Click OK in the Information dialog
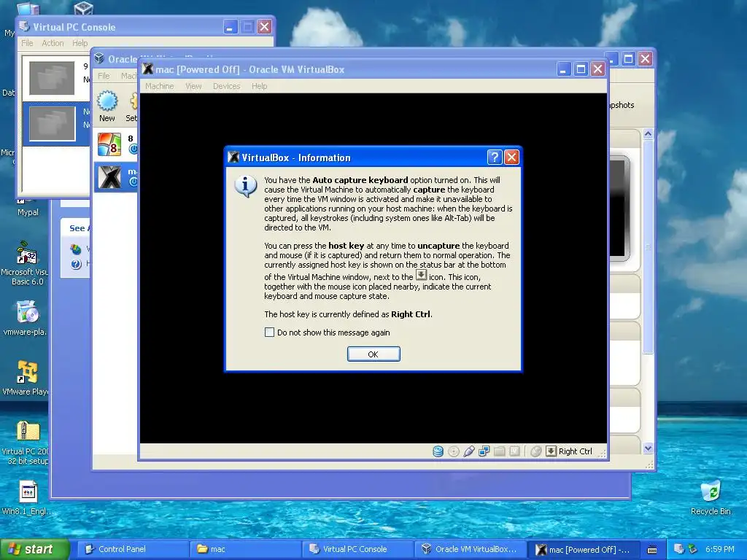747x560 pixels. [x=373, y=354]
